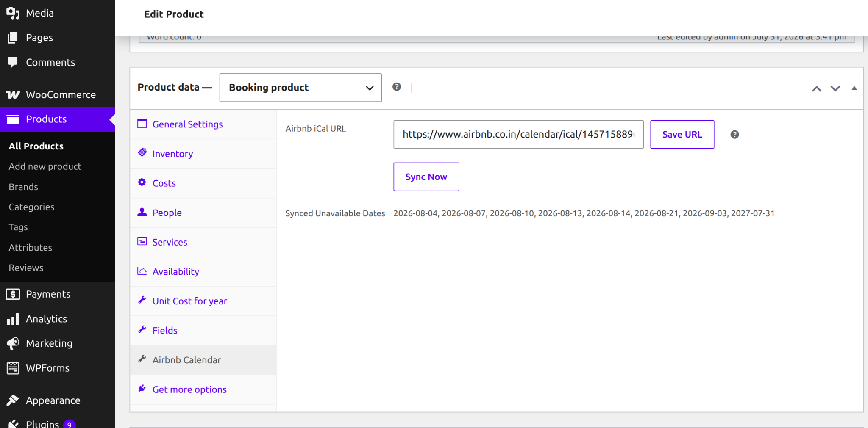Click the Costs gear icon
The width and height of the screenshot is (868, 428).
(x=142, y=182)
